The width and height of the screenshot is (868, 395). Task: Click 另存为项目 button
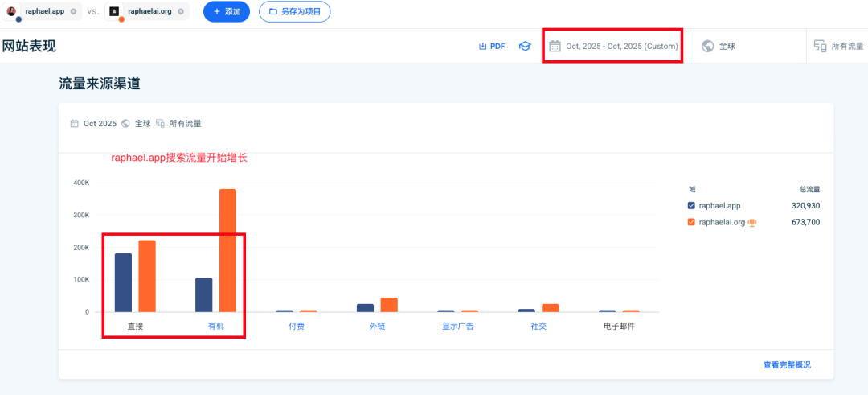294,11
